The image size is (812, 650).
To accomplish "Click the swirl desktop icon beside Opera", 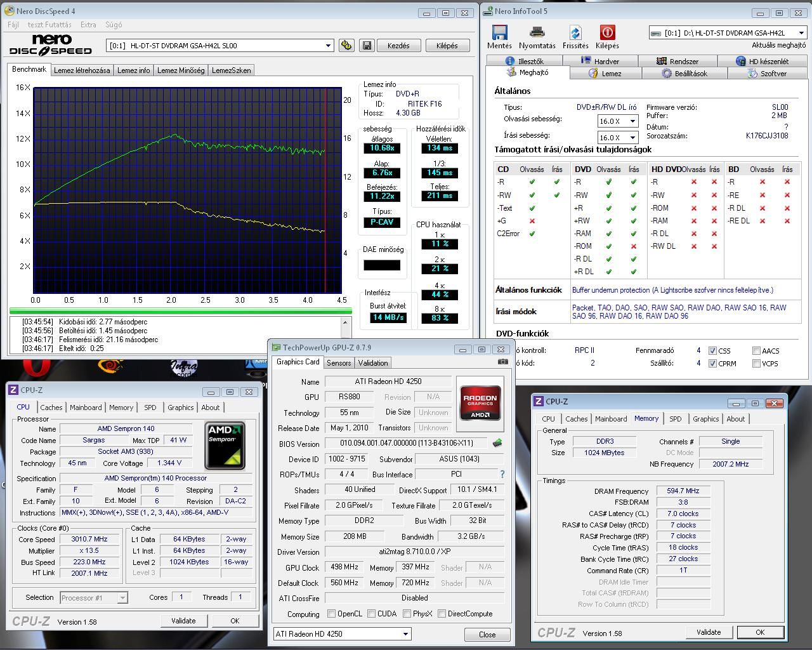I will [x=110, y=366].
